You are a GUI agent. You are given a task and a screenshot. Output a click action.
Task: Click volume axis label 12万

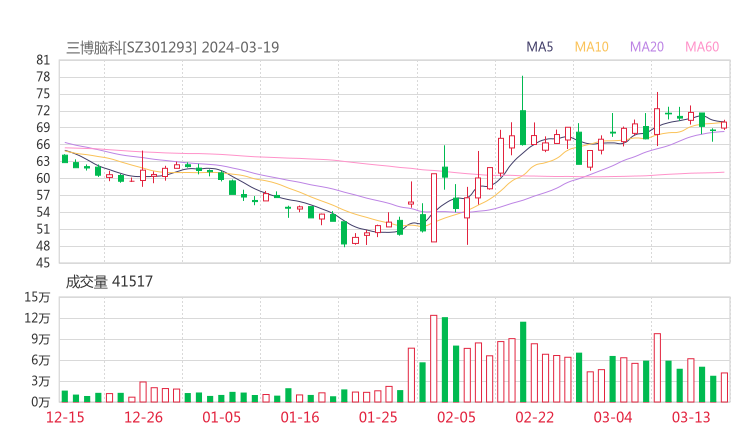point(37,318)
